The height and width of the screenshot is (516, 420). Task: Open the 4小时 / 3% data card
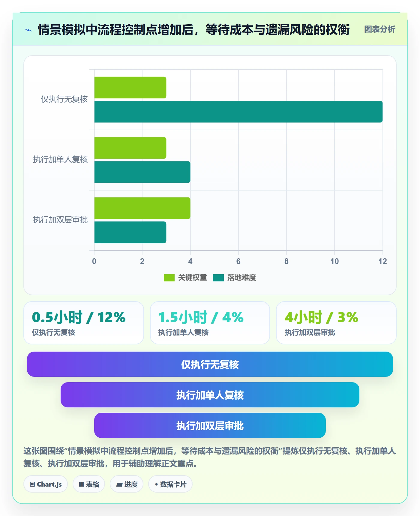point(336,323)
